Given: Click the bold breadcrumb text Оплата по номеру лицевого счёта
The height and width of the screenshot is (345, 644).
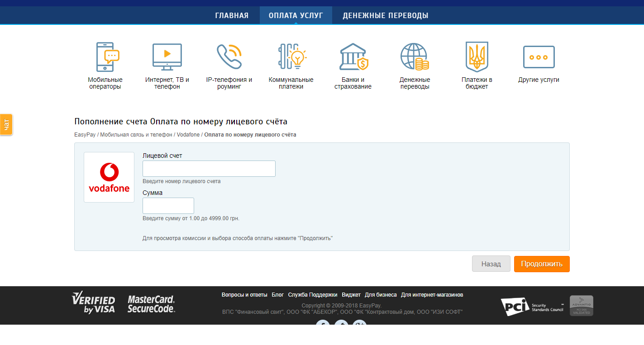Looking at the screenshot, I should click(250, 135).
